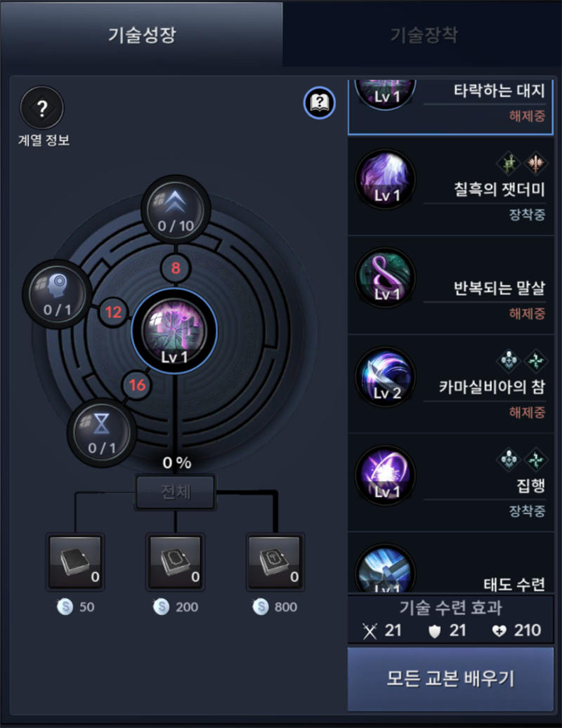Screen dimensions: 562x728
Task: Click the 모든 교본 배우기 button
Action: click(x=450, y=679)
